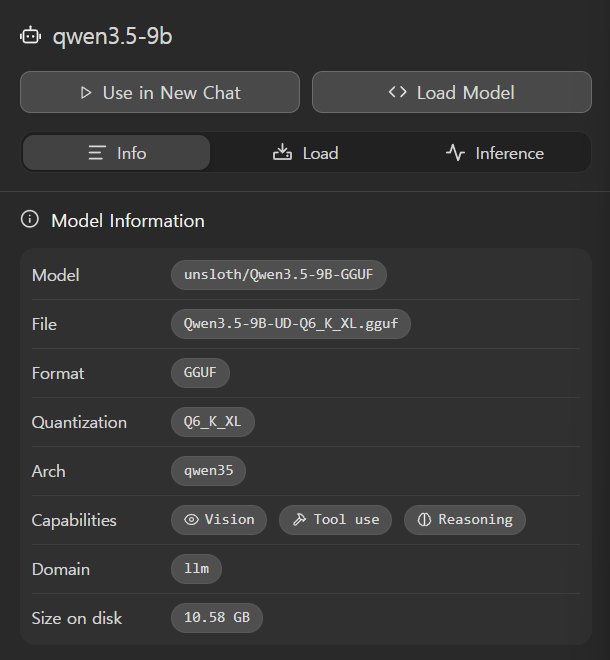Switch to the Info tab
610x660 pixels.
[x=117, y=153]
